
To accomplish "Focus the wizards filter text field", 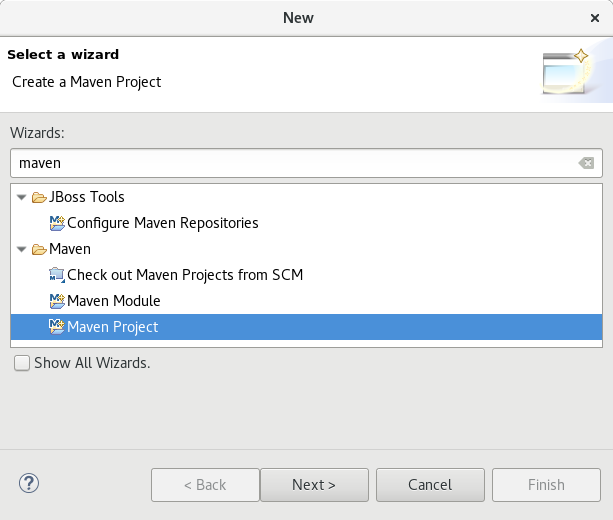I will 290,163.
